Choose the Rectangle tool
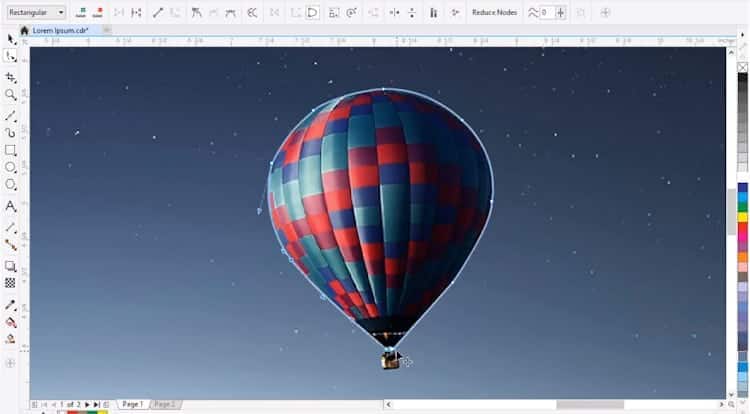750x414 pixels. [11, 150]
